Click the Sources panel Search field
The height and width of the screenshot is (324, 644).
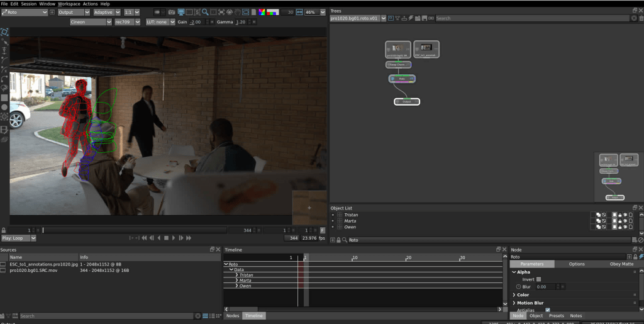pyautogui.click(x=107, y=316)
